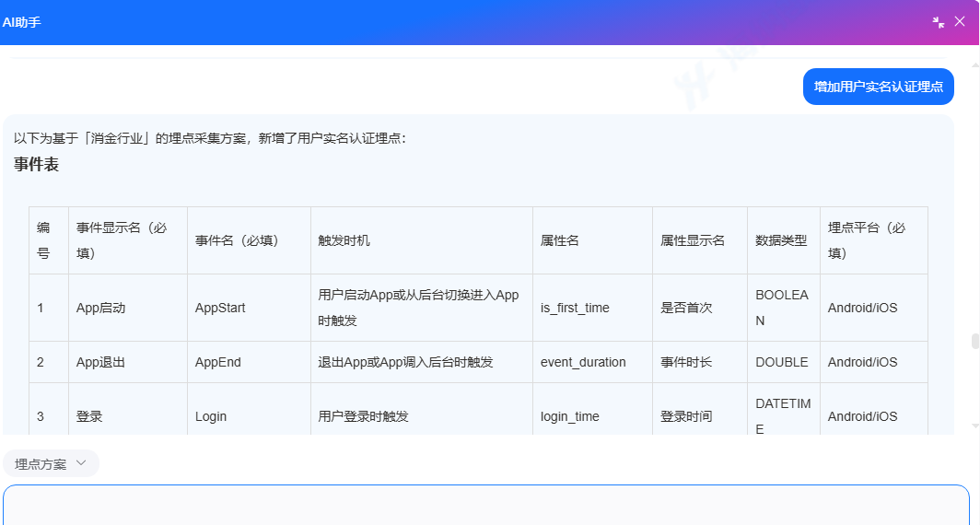The width and height of the screenshot is (980, 525).
Task: Click the scrollbar down arrow
Action: (x=975, y=426)
